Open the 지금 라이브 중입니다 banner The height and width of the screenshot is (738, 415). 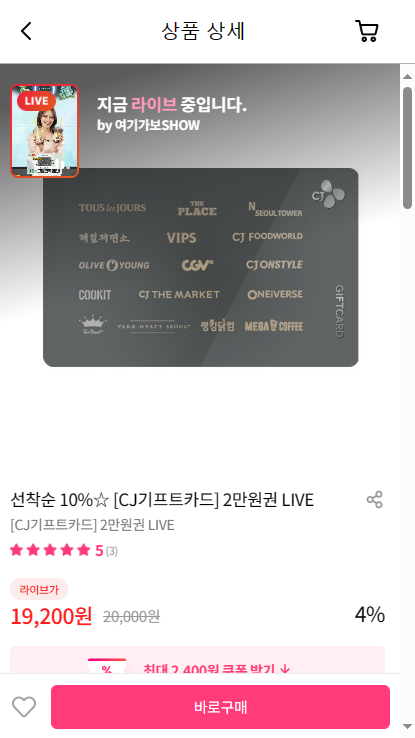click(x=172, y=104)
